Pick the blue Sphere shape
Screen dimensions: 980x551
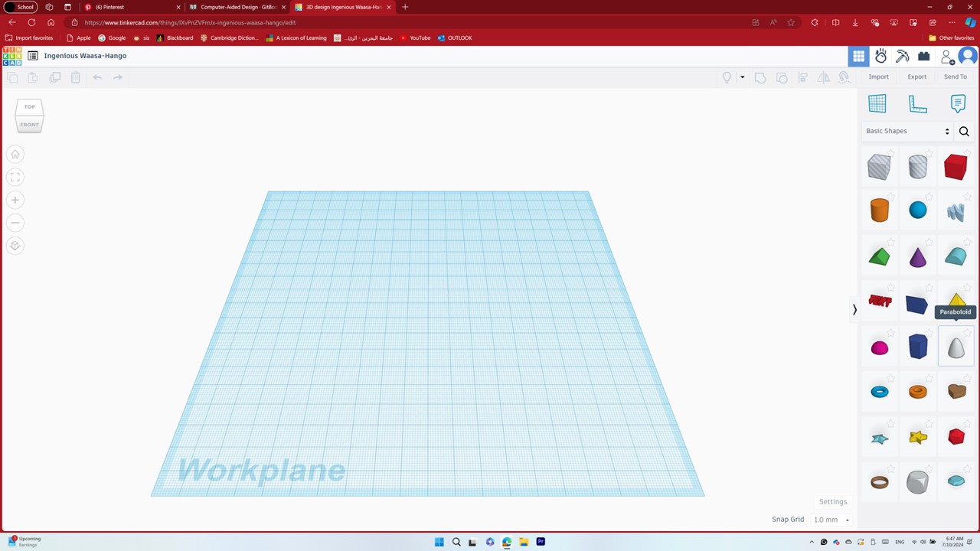[x=917, y=210]
